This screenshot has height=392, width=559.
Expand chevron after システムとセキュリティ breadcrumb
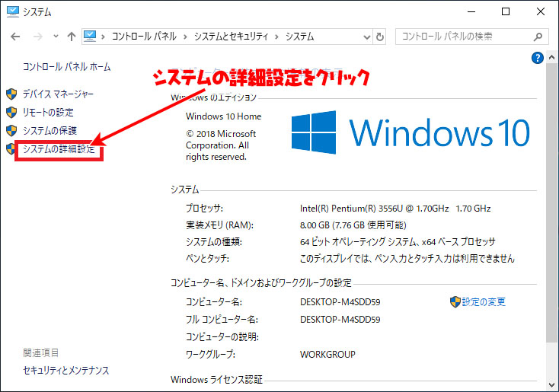[276, 37]
